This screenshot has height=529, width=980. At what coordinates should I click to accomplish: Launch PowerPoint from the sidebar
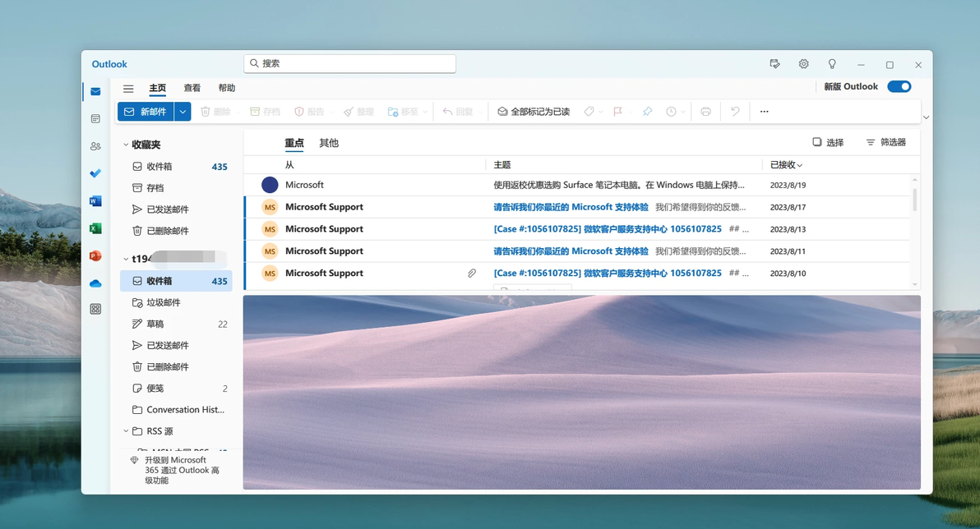click(x=95, y=256)
